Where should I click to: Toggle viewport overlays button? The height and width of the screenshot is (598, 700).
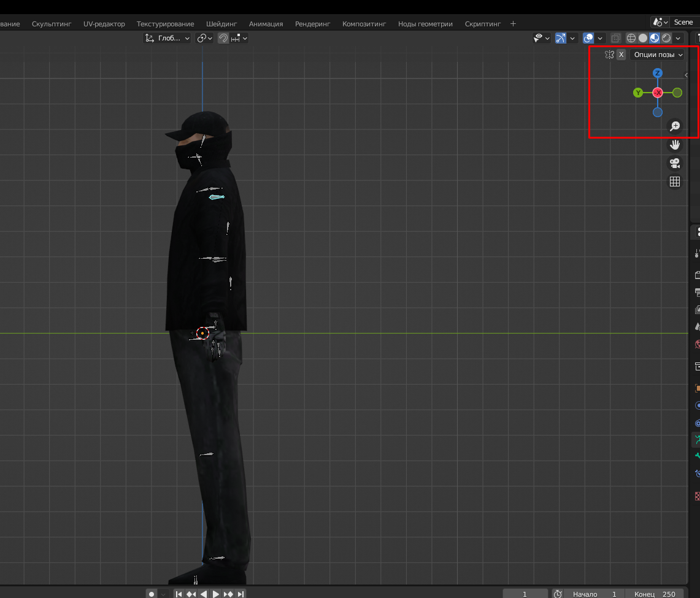pos(588,38)
